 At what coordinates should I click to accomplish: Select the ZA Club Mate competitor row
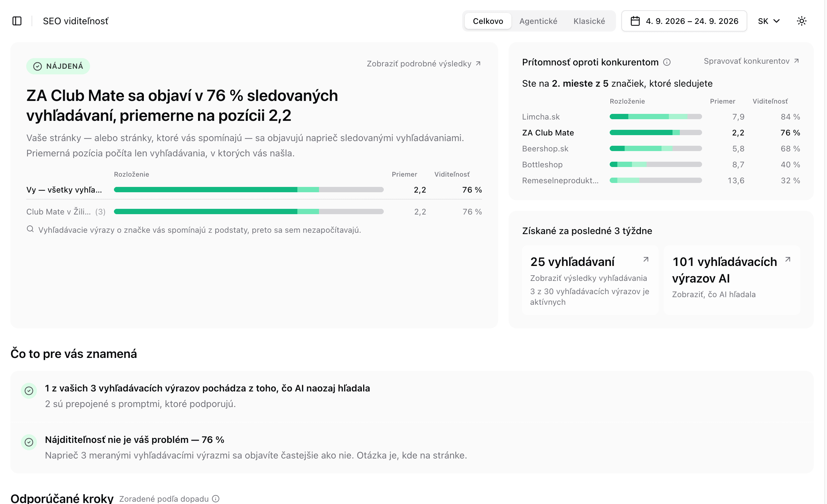pos(661,133)
